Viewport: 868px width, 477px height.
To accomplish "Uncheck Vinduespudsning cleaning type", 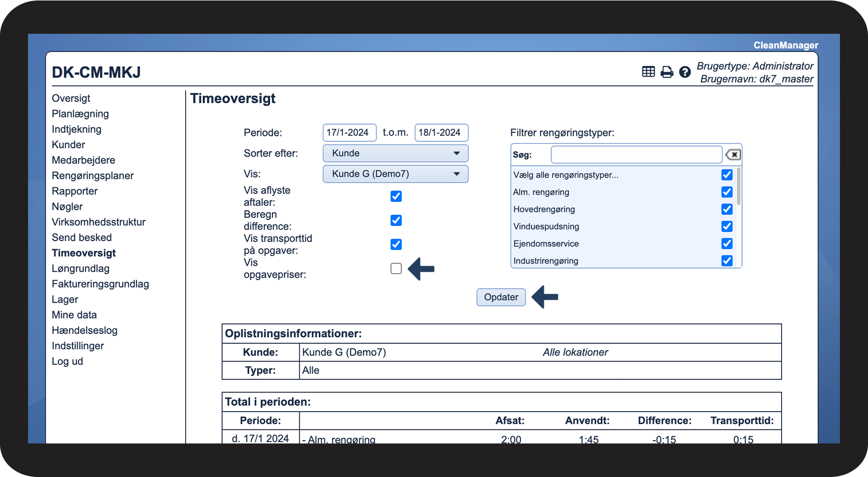I will pyautogui.click(x=727, y=226).
